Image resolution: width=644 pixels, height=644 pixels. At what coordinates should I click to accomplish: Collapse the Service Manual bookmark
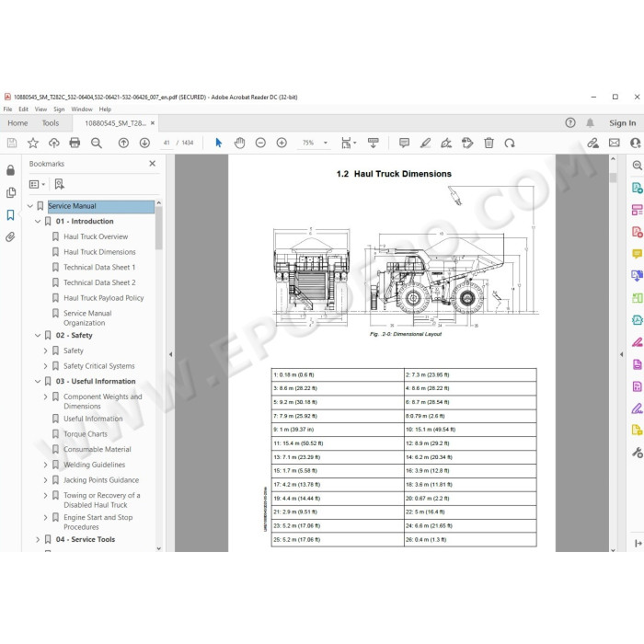30,206
